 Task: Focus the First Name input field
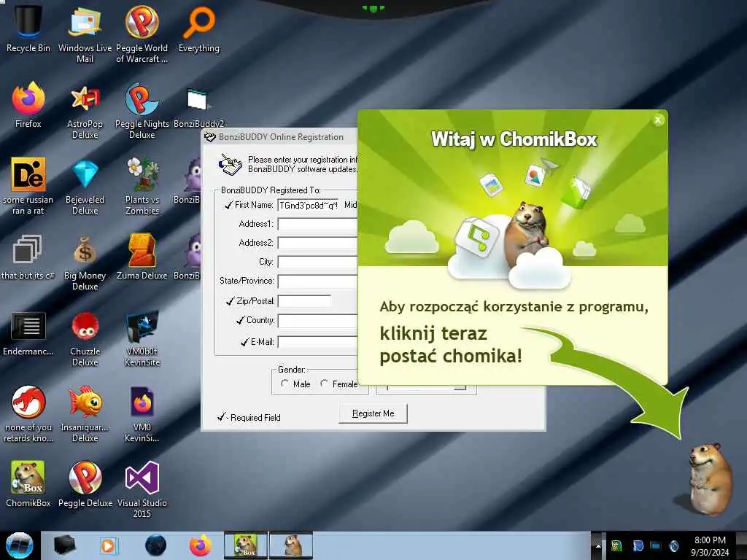click(309, 205)
